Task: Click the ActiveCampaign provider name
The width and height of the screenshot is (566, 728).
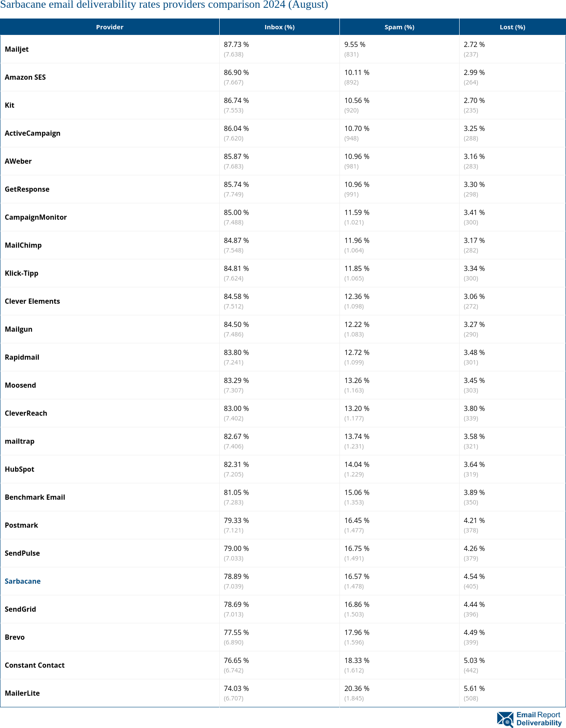Action: pyautogui.click(x=33, y=133)
